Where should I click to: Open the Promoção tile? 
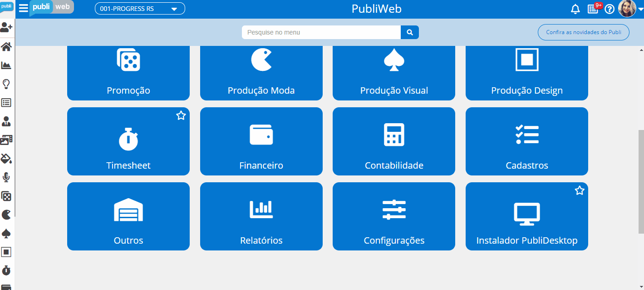click(x=128, y=73)
